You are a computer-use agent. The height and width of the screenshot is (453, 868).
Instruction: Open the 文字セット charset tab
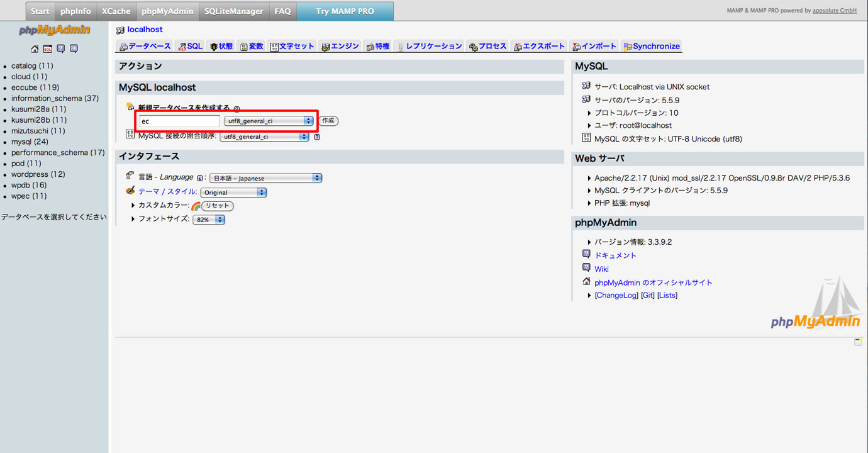coord(292,46)
